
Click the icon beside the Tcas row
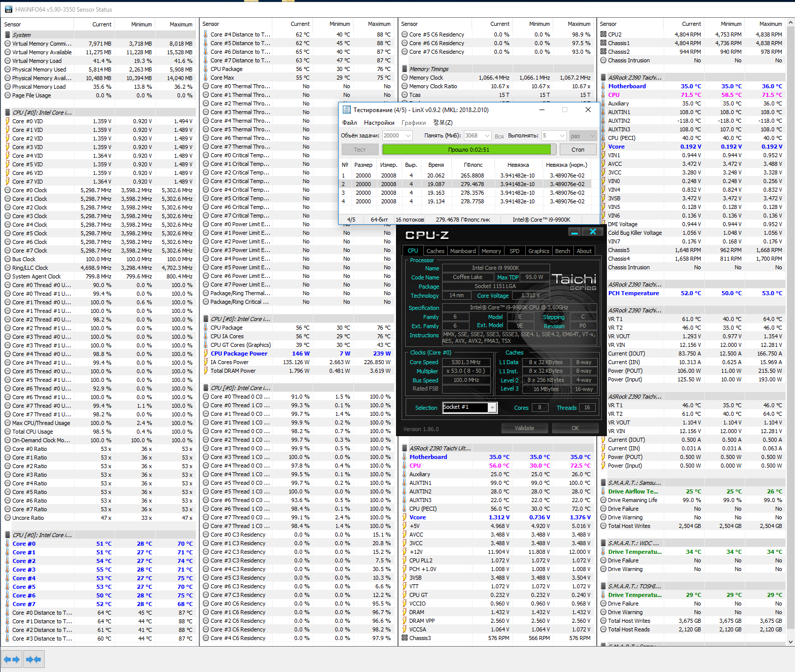point(405,95)
